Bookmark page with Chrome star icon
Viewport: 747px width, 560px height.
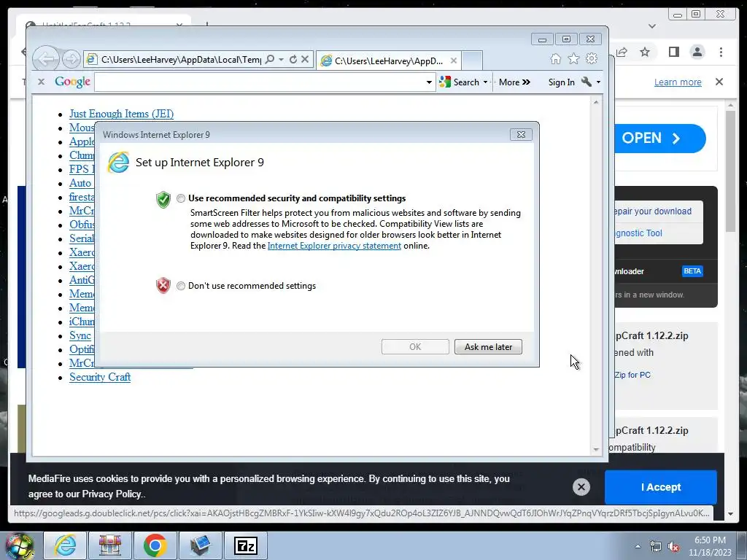(645, 52)
